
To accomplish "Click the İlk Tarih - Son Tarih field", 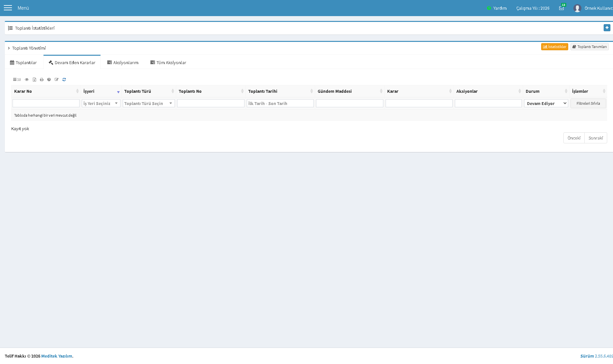I will click(280, 103).
